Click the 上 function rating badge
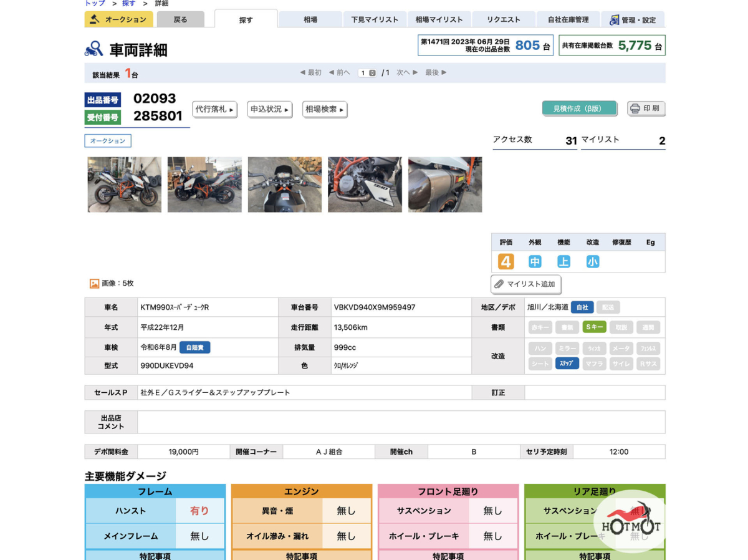 563,261
